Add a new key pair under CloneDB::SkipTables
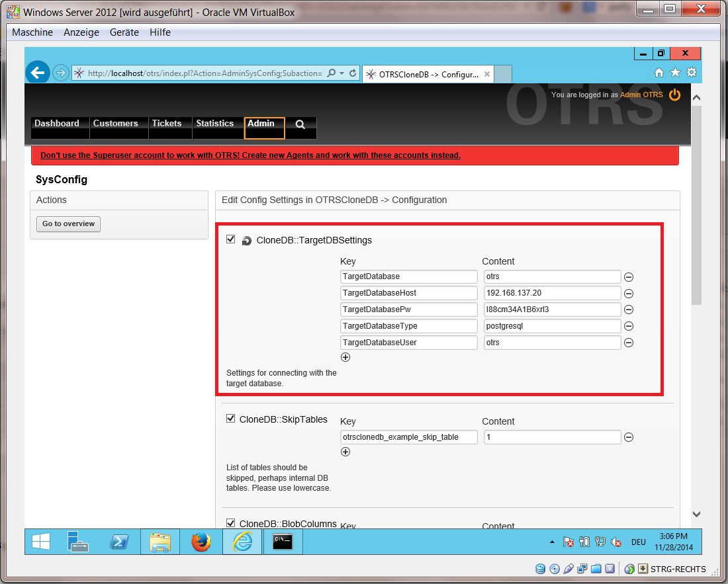This screenshot has height=584, width=728. 345,451
